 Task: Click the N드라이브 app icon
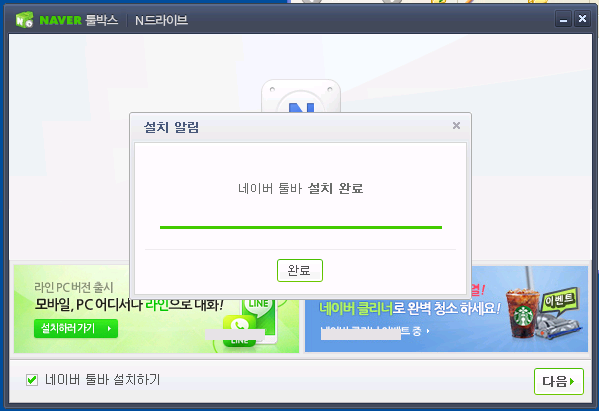[301, 96]
